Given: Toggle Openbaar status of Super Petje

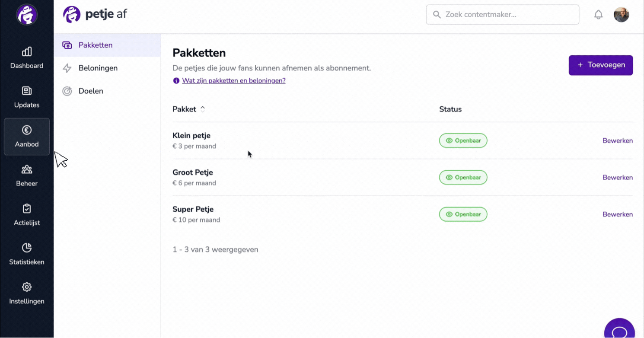Looking at the screenshot, I should click(x=463, y=214).
